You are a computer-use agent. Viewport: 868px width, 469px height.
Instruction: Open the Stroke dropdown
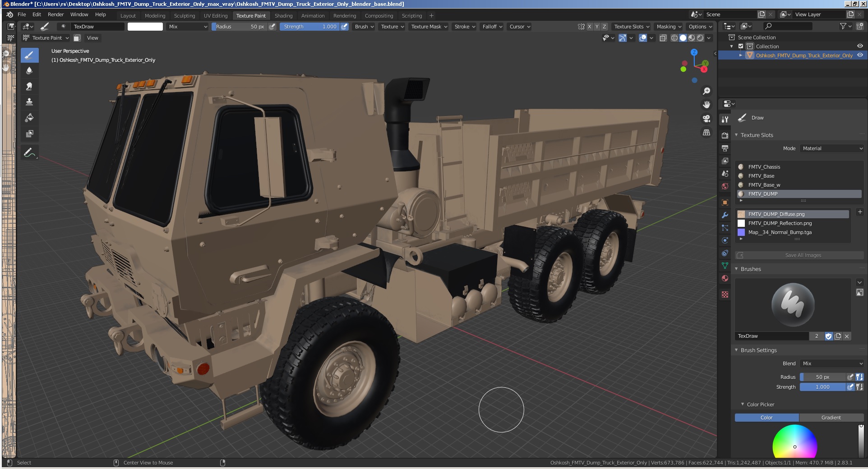[x=465, y=27]
